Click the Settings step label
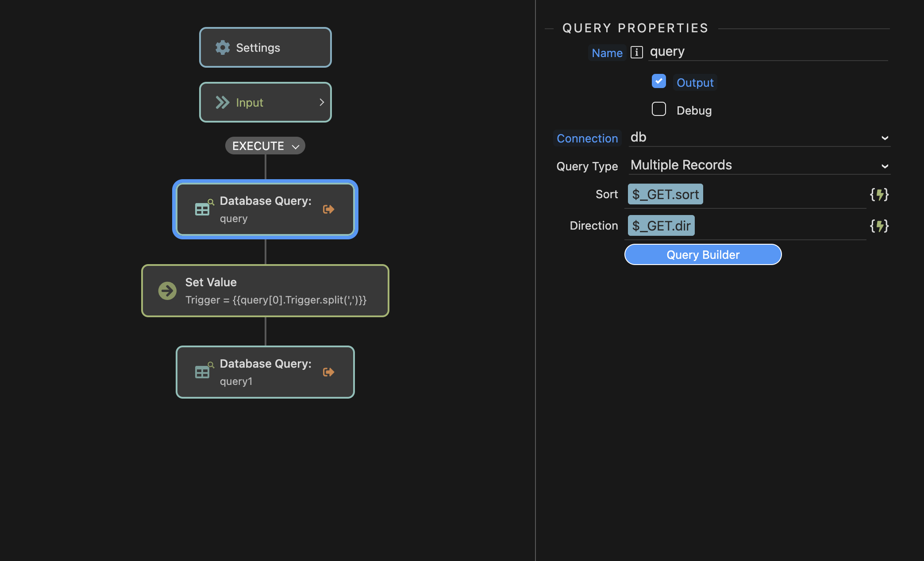 (x=258, y=48)
